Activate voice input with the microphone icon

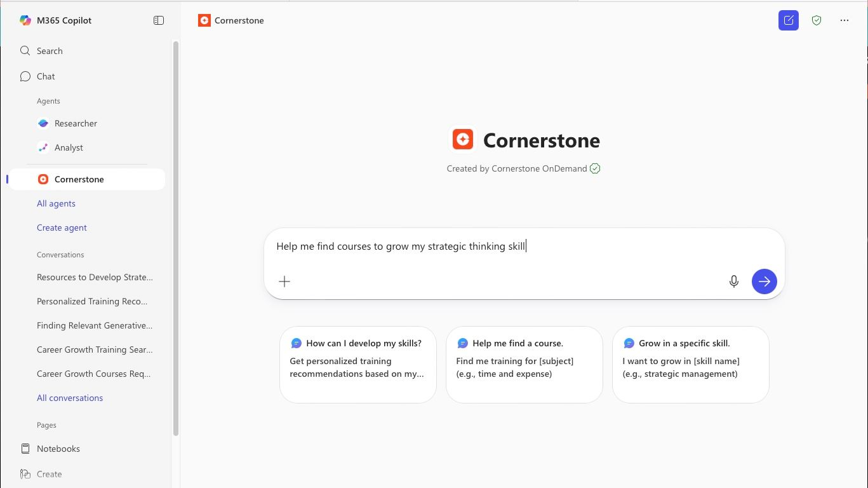coord(733,281)
